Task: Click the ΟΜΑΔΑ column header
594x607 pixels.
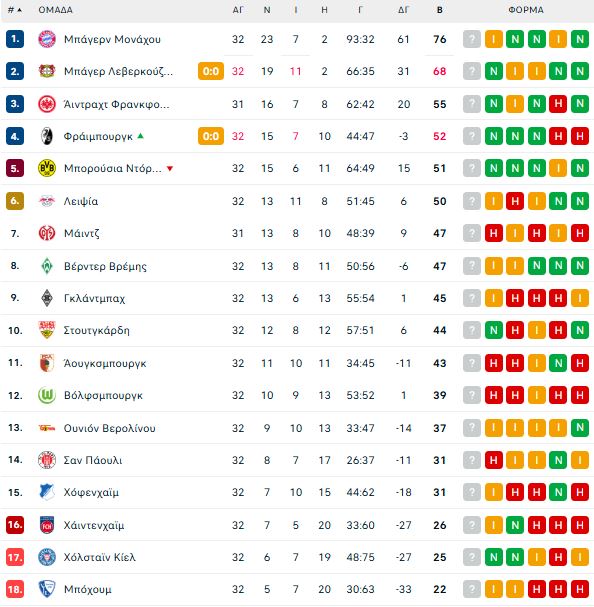Action: click(x=55, y=10)
